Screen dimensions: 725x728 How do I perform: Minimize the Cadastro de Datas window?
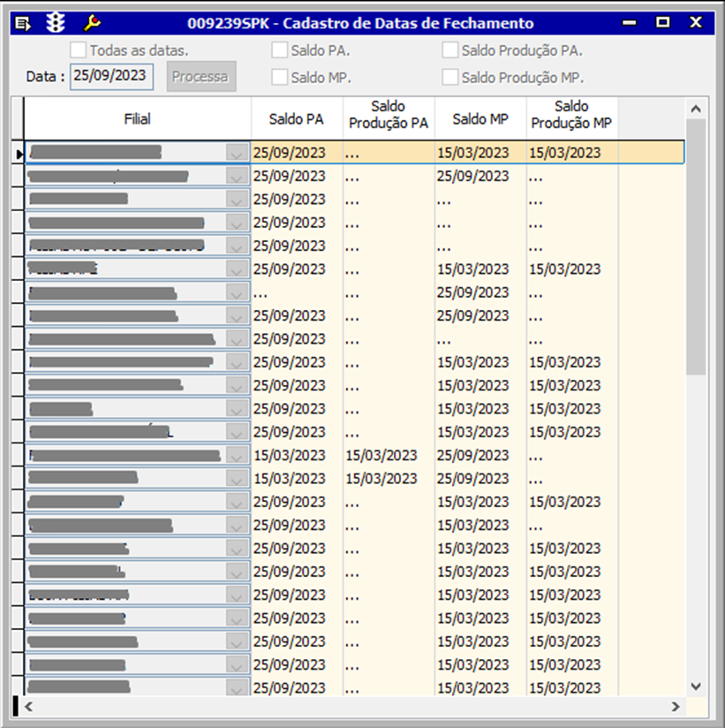[x=630, y=22]
